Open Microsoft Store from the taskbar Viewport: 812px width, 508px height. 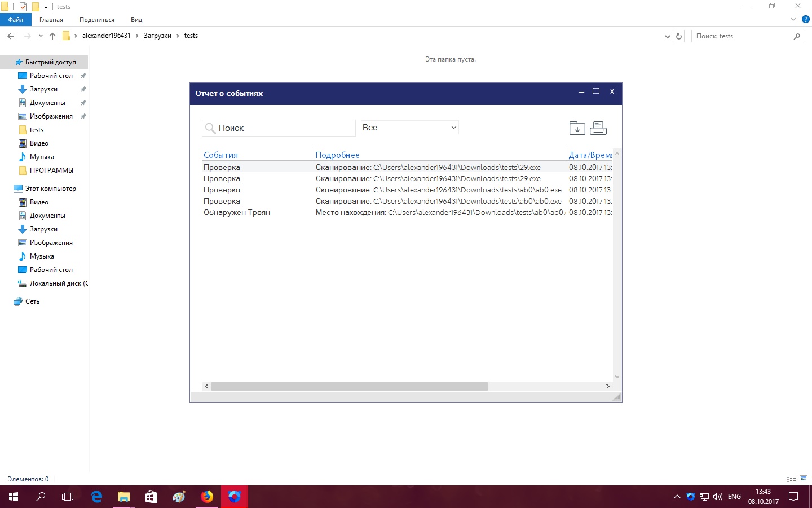click(151, 497)
